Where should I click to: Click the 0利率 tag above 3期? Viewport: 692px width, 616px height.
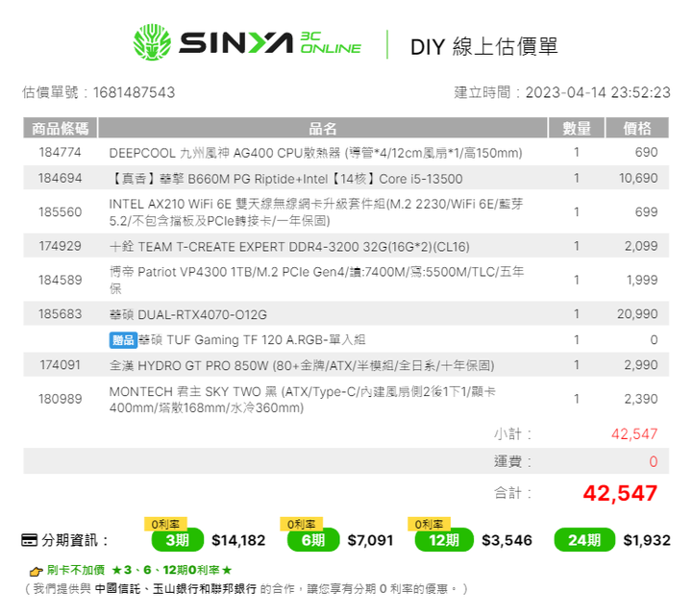[165, 524]
